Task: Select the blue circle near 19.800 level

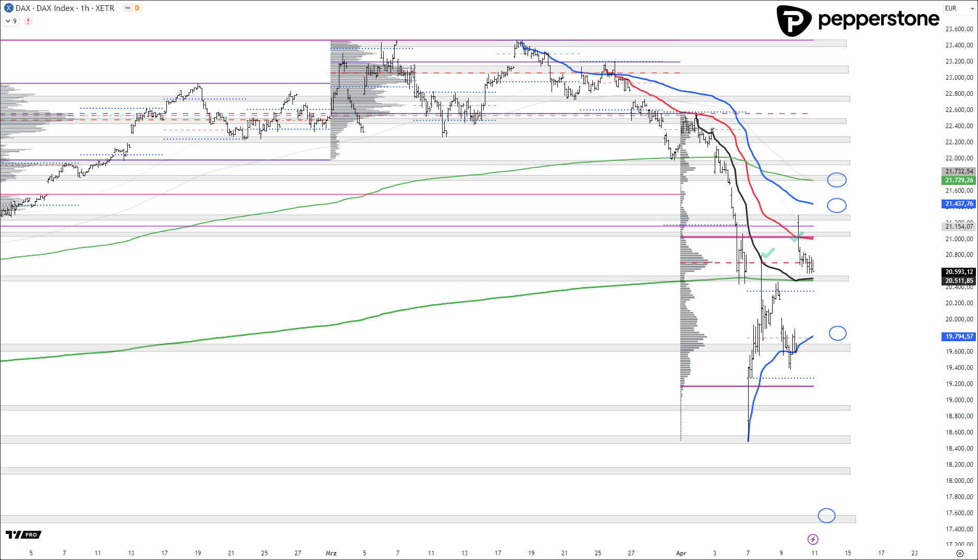Action: [837, 333]
